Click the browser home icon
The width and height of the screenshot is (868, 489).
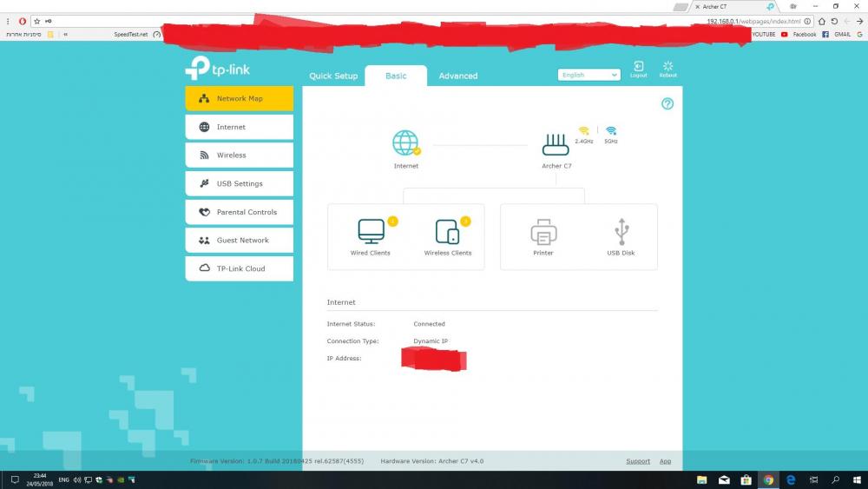point(821,21)
